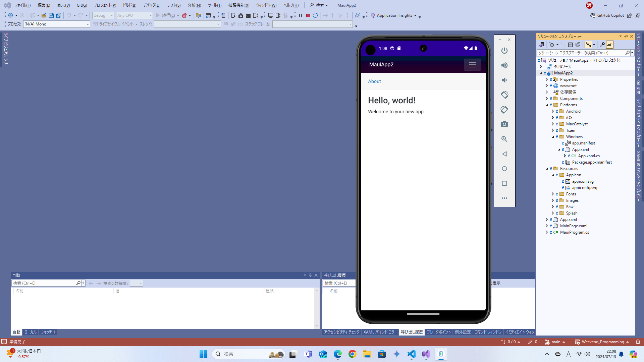Toggle the Solution Explorer nesting view button
The width and height of the screenshot is (644, 362).
tap(588, 45)
